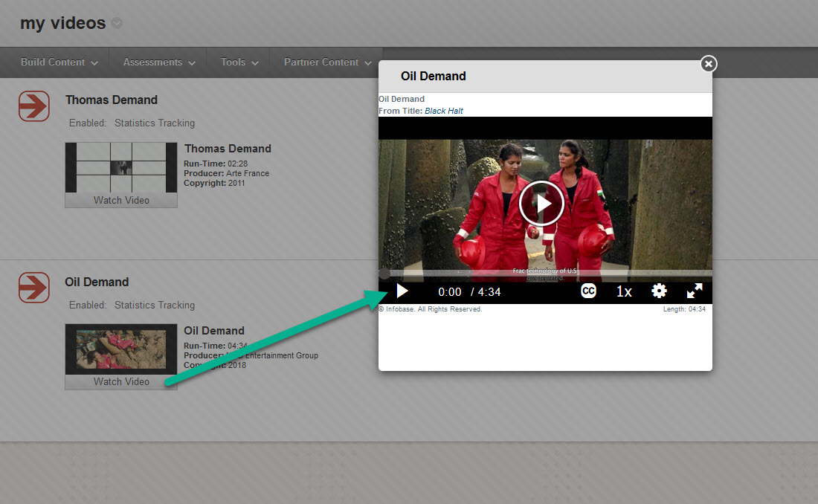
Task: Click the my videos page heading
Action: pos(62,23)
